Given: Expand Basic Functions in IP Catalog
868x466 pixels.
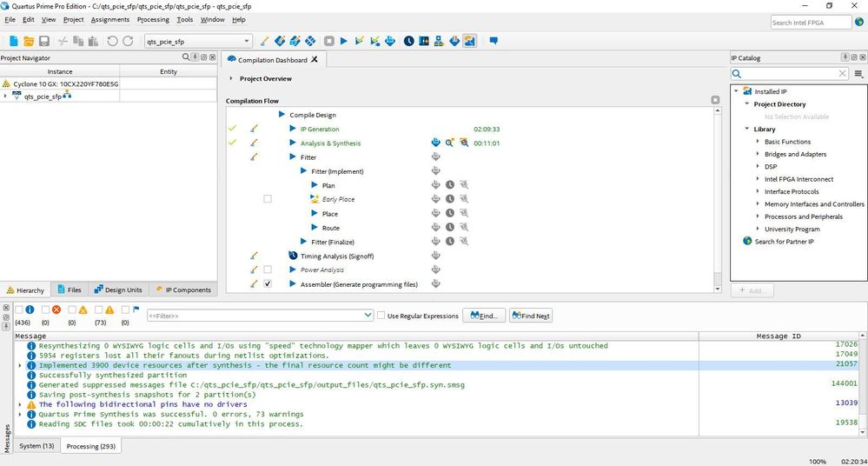Looking at the screenshot, I should click(x=758, y=142).
